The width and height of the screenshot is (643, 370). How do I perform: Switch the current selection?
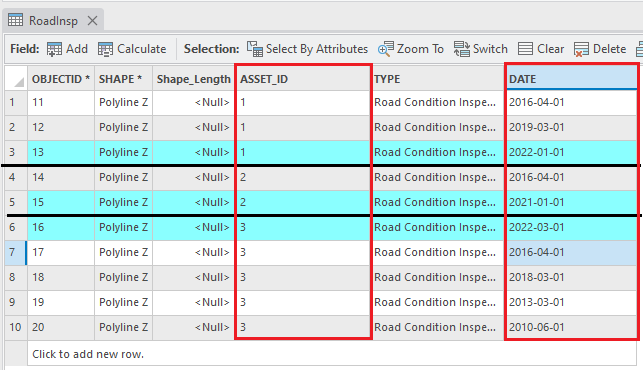coord(481,49)
